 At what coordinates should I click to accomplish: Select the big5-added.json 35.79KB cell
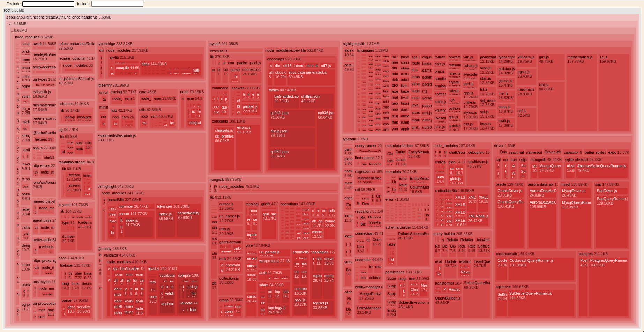tap(286, 101)
